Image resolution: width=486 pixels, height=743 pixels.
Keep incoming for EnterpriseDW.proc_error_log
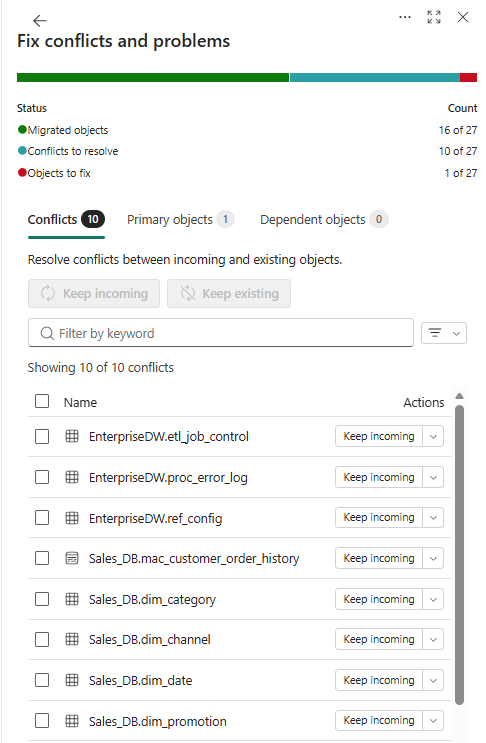(379, 477)
